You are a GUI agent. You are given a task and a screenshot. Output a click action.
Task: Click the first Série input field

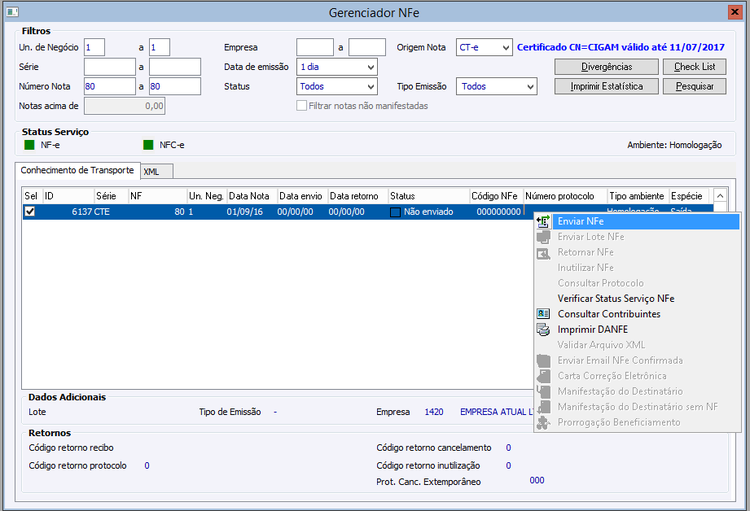click(110, 67)
